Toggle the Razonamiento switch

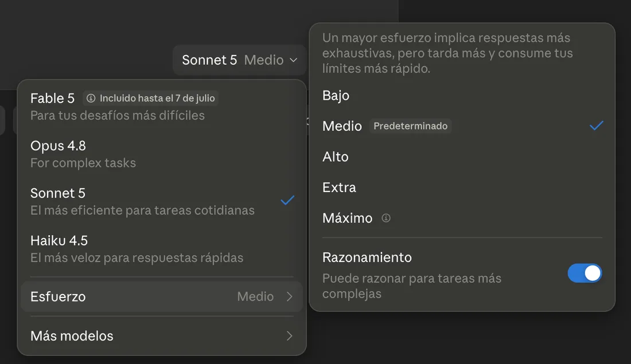point(585,273)
